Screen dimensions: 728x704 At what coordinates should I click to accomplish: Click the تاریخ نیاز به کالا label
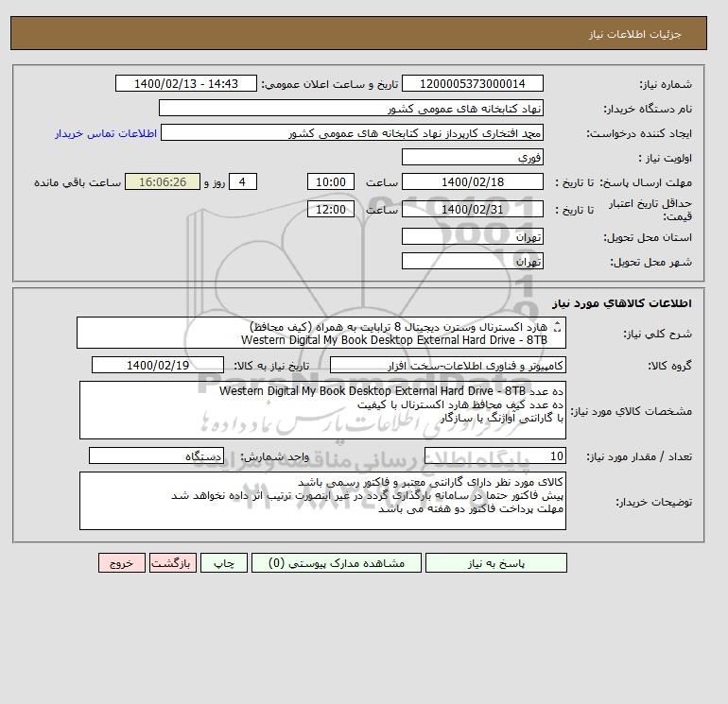270,366
